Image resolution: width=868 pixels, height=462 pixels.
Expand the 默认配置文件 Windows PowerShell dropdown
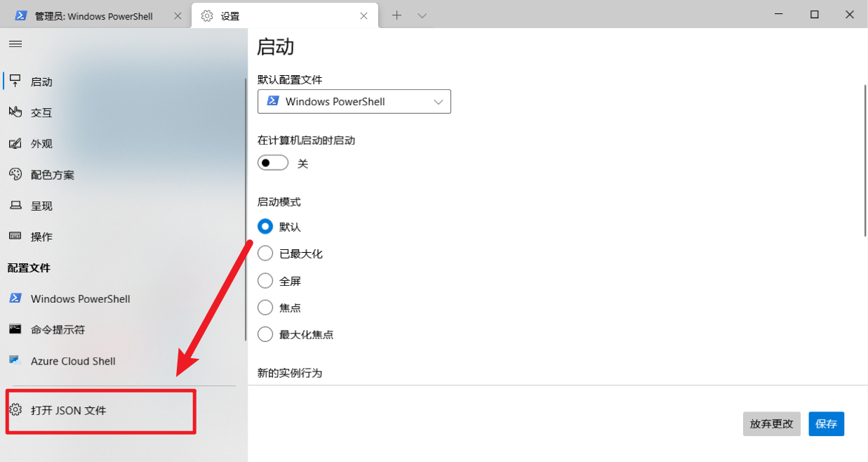(354, 101)
